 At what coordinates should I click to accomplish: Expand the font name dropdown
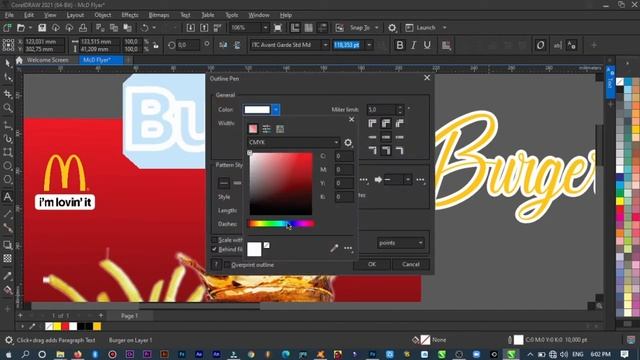point(325,45)
